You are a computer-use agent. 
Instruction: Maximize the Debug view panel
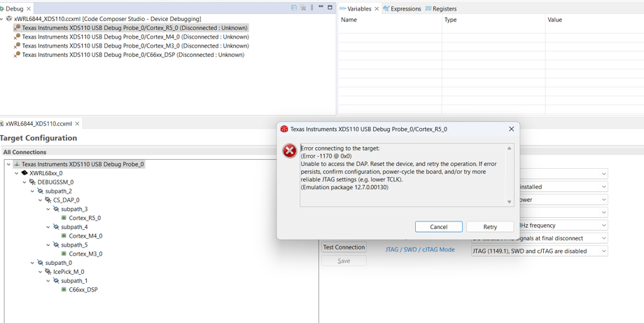pyautogui.click(x=330, y=7)
